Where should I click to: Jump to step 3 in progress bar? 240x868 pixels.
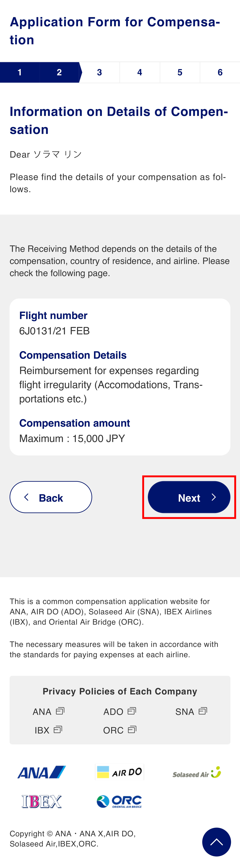(x=99, y=72)
